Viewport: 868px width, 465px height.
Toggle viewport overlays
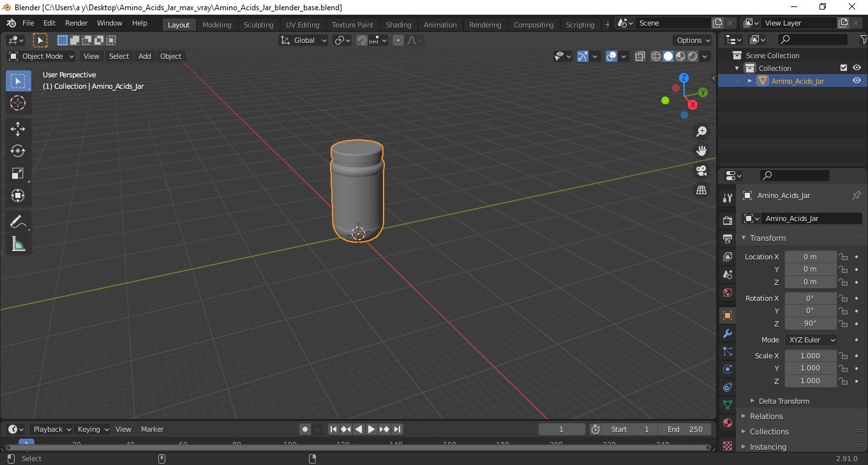[x=611, y=56]
